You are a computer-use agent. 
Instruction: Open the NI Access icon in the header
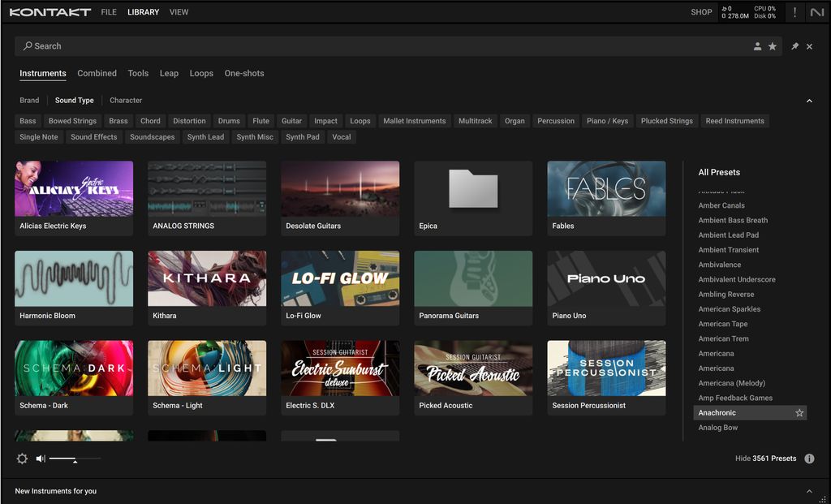tap(816, 11)
